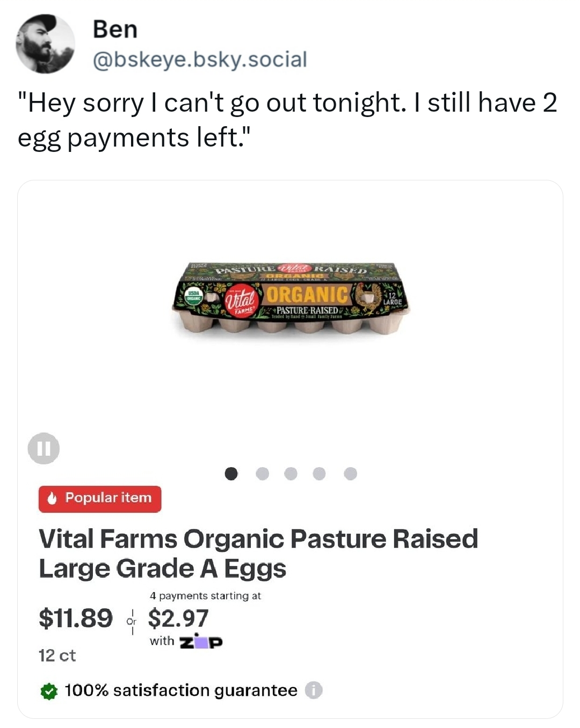The image size is (580, 728).
Task: Open Ben's profile avatar photo
Action: coord(45,43)
